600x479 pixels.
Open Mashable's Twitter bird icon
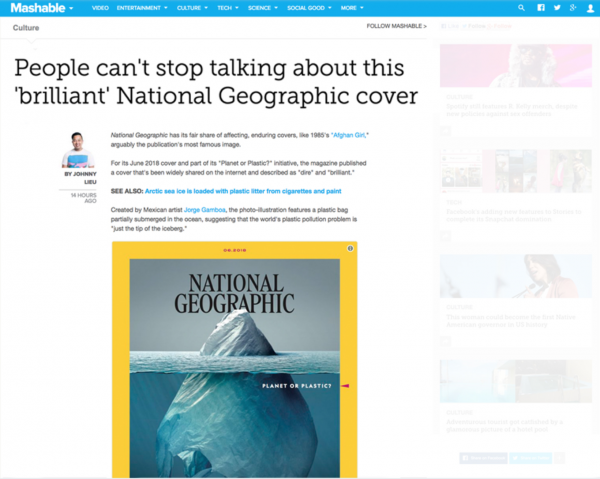557,8
